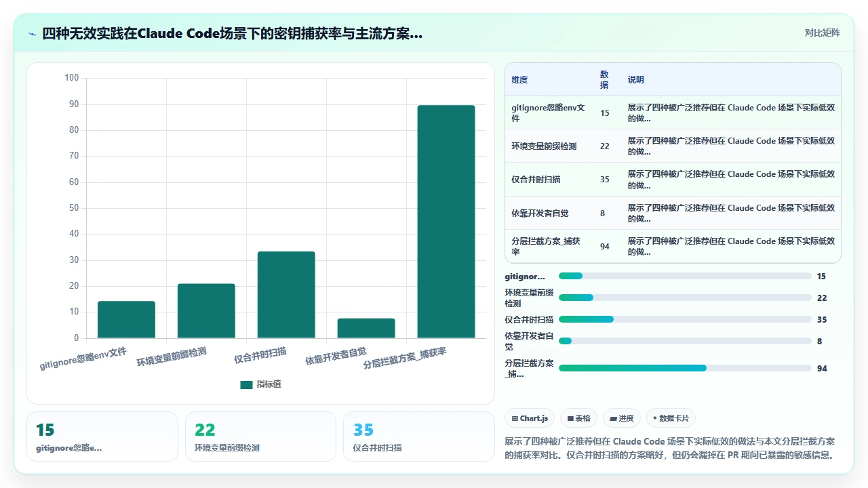This screenshot has height=488, width=868.
Task: Click the chart title text
Action: click(x=232, y=33)
